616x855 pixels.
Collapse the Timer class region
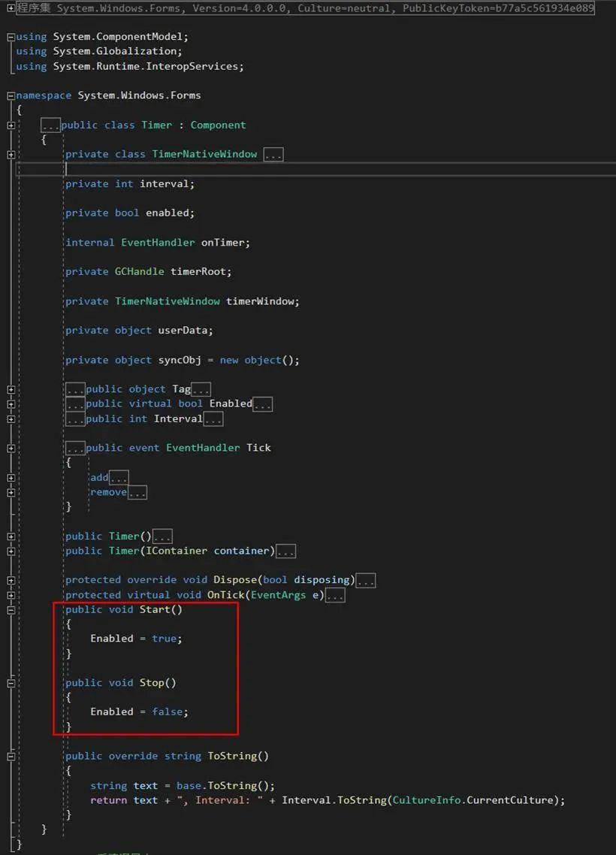pos(10,125)
